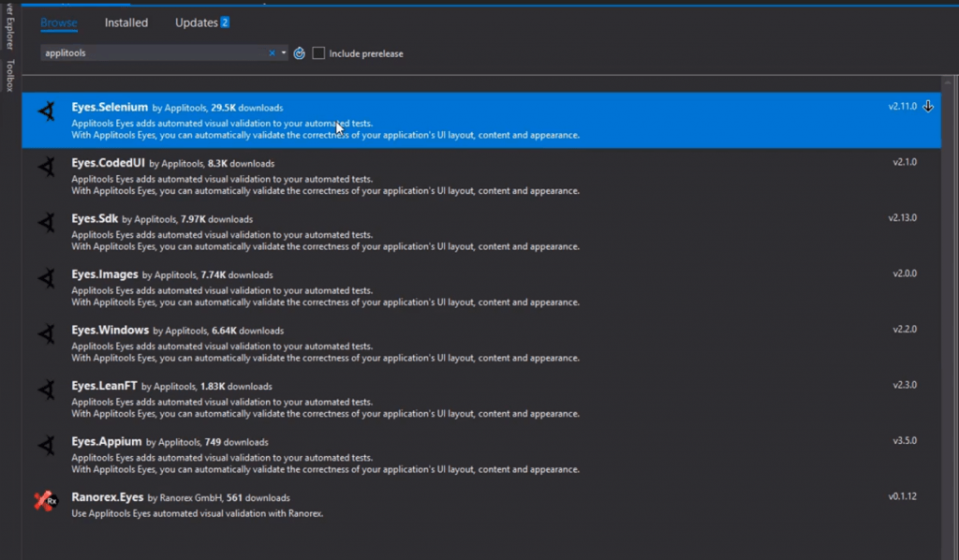Screen dimensions: 959x560
Task: Click the 7.74K downloads count
Action: tap(237, 275)
